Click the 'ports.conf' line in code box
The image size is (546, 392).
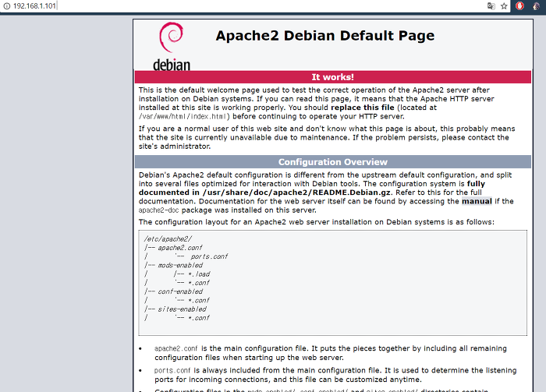[x=208, y=256]
